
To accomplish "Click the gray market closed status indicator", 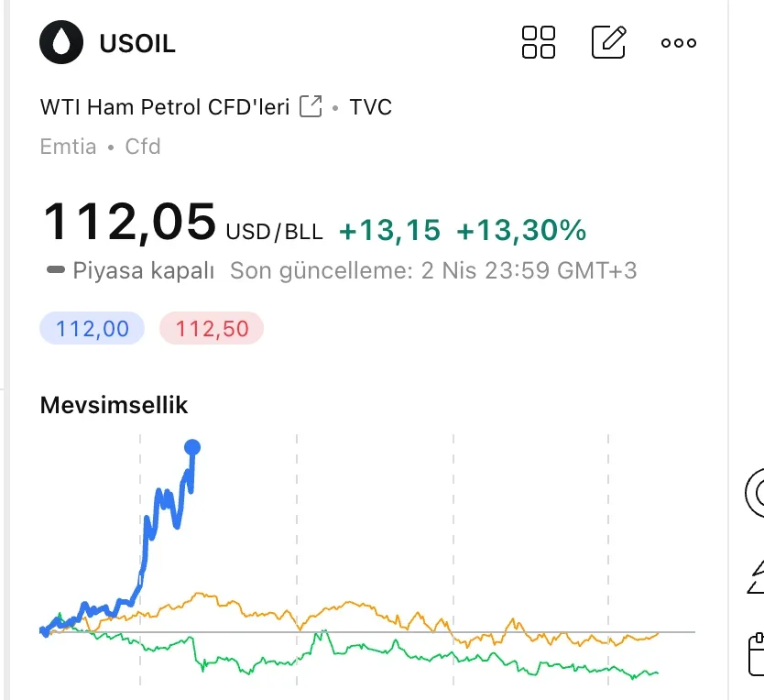I will click(x=57, y=270).
